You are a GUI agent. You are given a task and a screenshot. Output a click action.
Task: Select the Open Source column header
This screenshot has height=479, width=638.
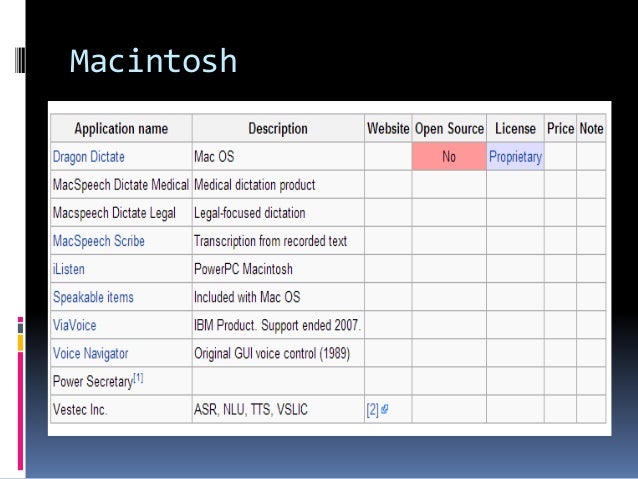point(449,129)
